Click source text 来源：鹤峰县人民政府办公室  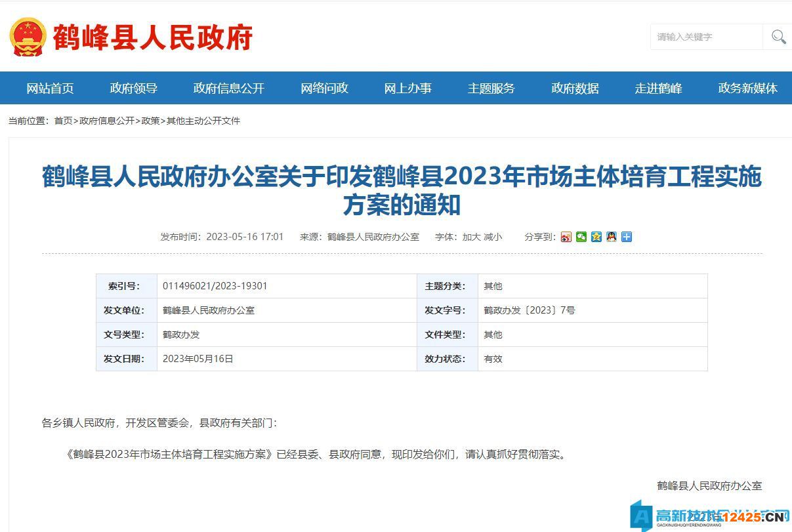pyautogui.click(x=360, y=237)
